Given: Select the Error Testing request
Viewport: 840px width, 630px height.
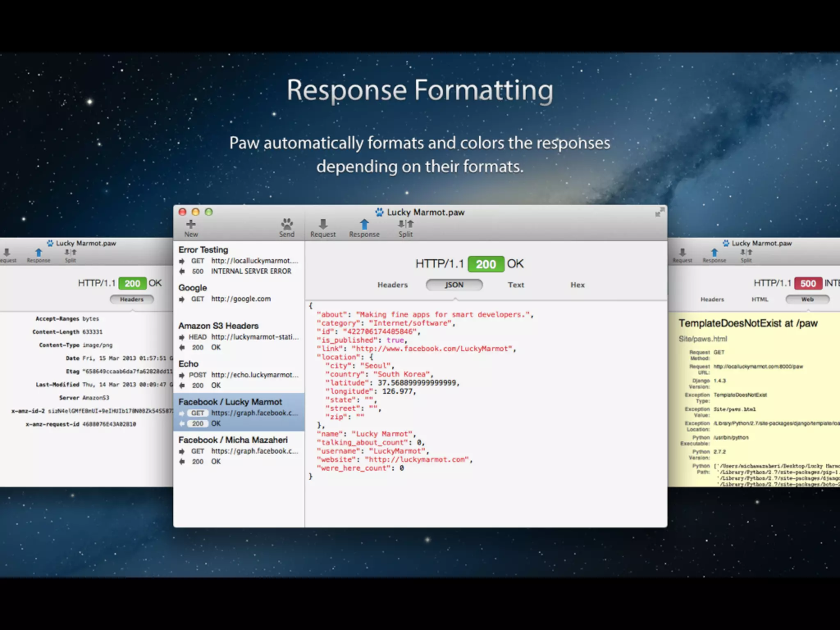Looking at the screenshot, I should (238, 260).
